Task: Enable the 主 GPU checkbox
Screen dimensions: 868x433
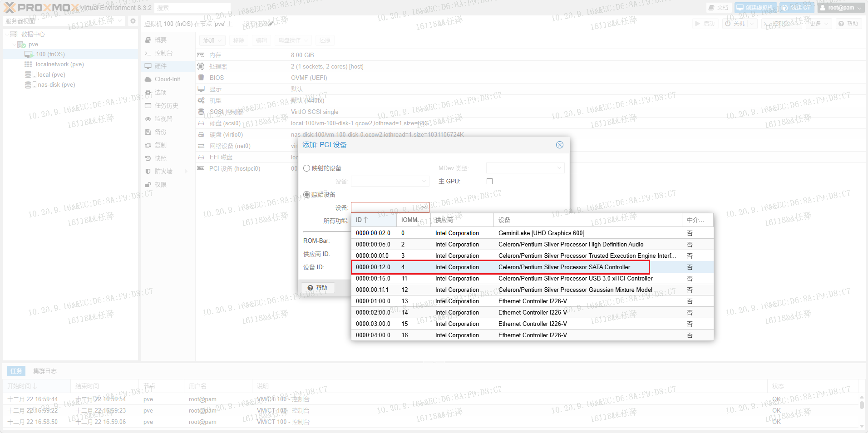Action: [489, 182]
